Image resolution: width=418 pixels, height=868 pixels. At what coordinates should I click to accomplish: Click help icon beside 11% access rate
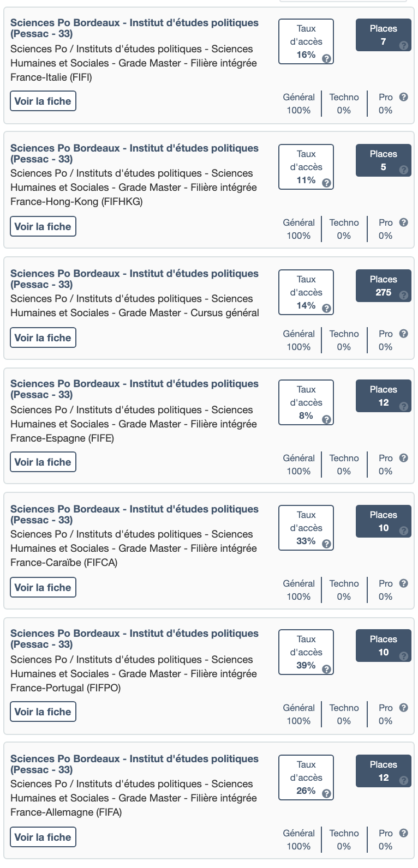coord(326,184)
